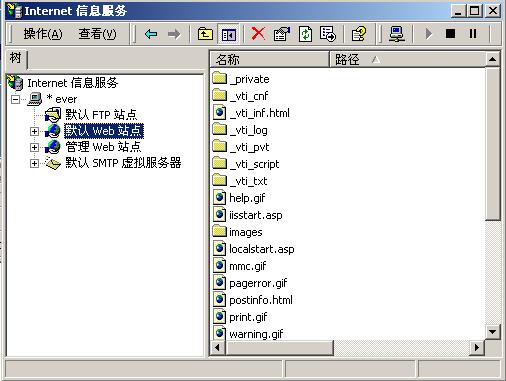Select the images folder
The height and width of the screenshot is (381, 506).
246,232
